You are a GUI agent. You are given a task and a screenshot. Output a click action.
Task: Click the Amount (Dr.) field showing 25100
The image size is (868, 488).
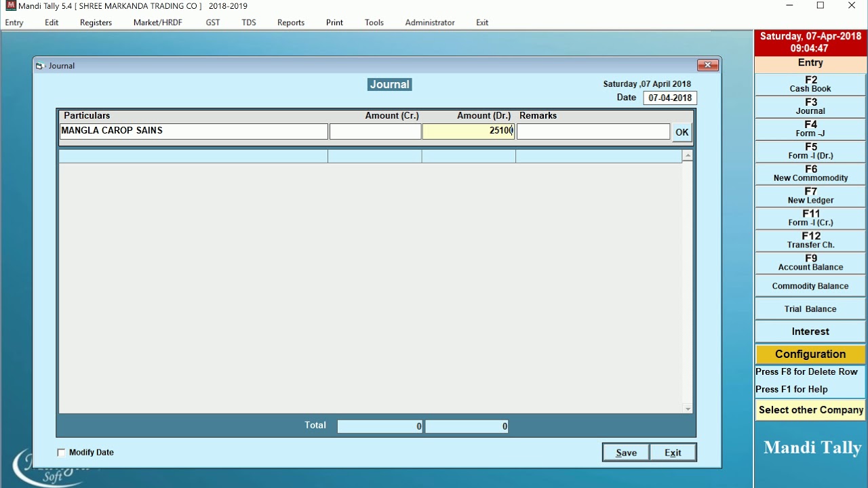pos(469,131)
